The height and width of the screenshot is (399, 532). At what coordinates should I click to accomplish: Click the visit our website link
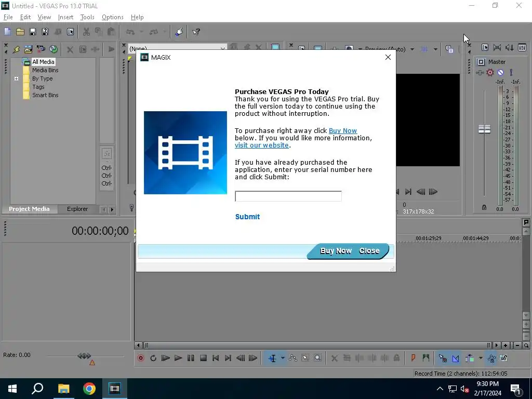click(262, 145)
